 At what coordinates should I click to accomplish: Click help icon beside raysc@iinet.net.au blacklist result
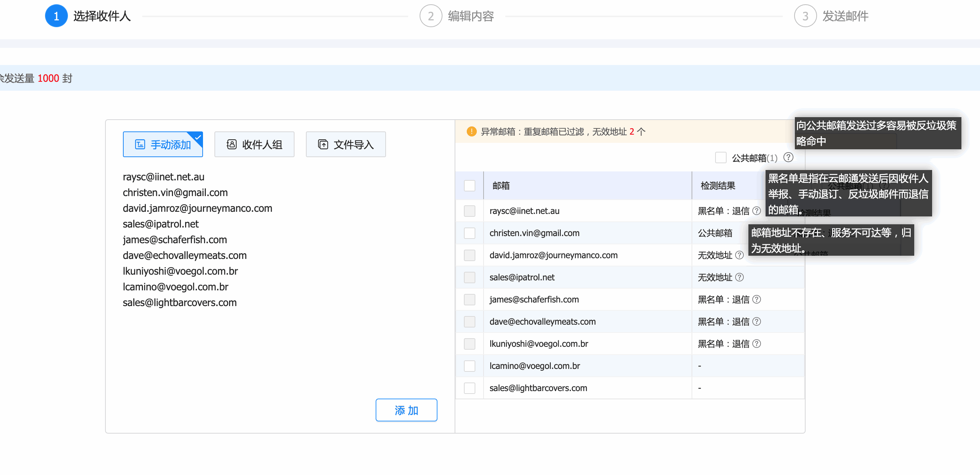[x=757, y=211]
